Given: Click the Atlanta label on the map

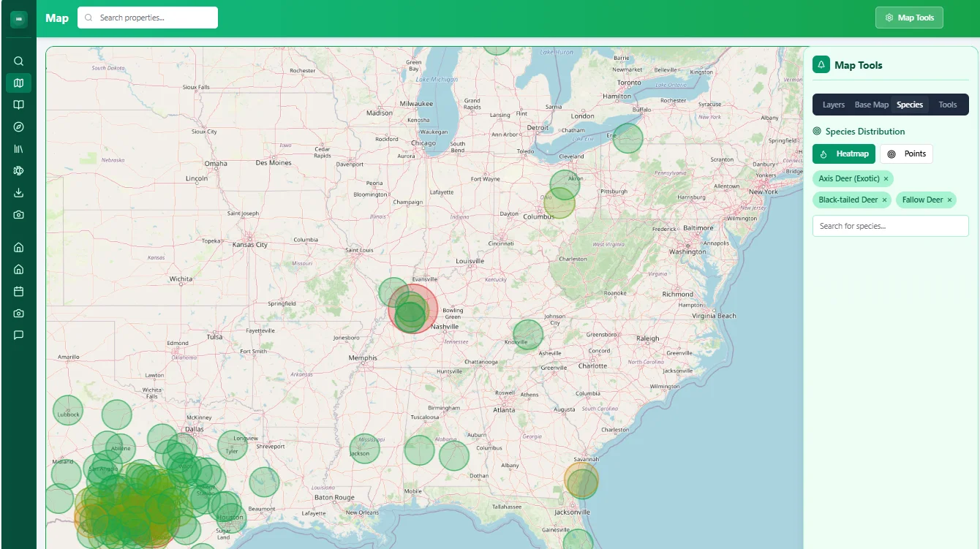Looking at the screenshot, I should (503, 410).
